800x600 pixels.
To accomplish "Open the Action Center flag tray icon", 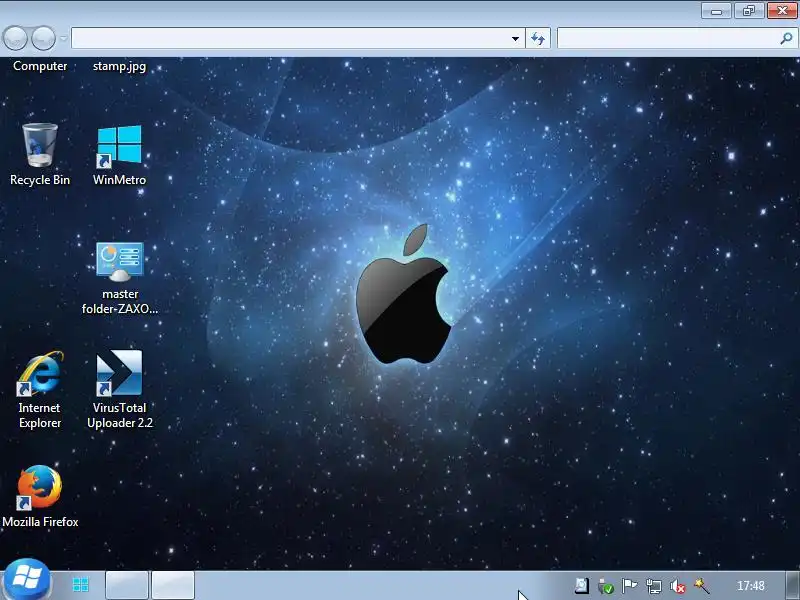I will tap(630, 586).
